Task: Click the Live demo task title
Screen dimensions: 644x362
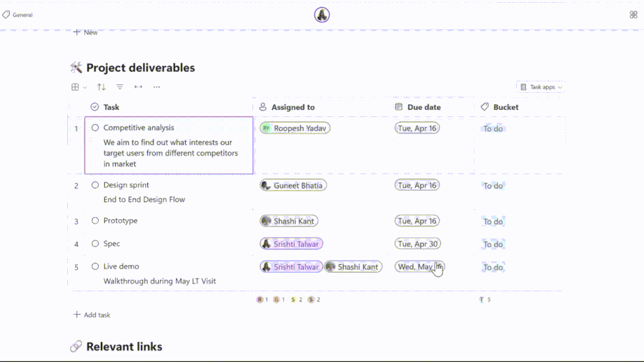Action: (122, 266)
